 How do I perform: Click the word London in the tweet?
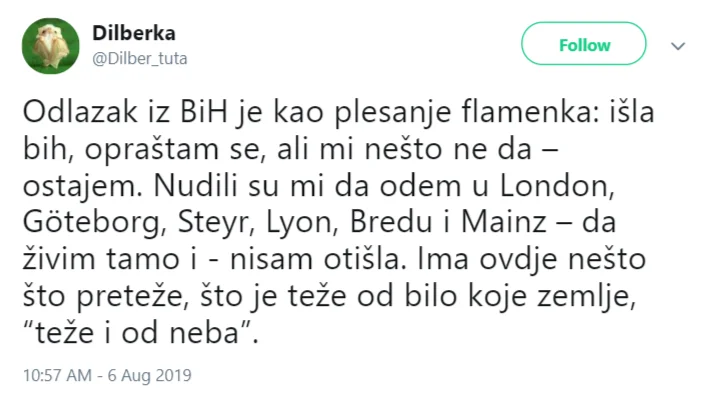point(556,185)
